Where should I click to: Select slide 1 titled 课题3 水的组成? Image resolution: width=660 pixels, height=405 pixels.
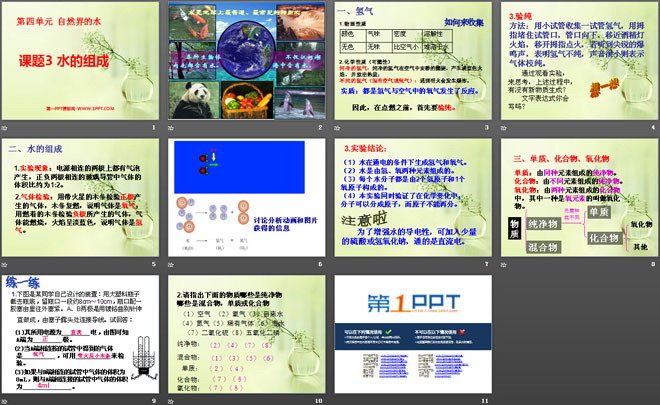[x=80, y=61]
